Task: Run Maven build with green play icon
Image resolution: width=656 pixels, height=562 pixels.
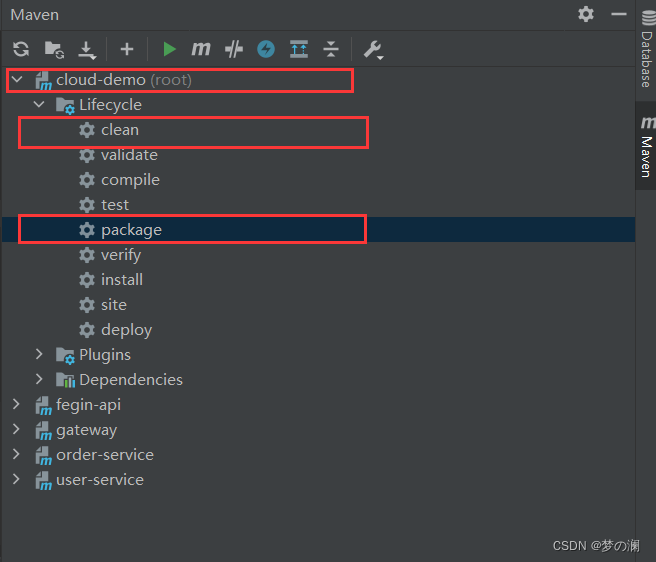Action: (x=169, y=49)
